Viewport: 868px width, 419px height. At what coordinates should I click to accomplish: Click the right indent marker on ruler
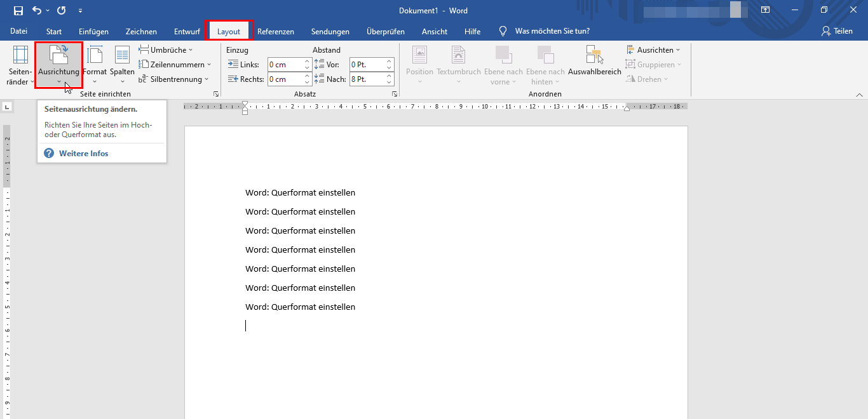point(627,109)
